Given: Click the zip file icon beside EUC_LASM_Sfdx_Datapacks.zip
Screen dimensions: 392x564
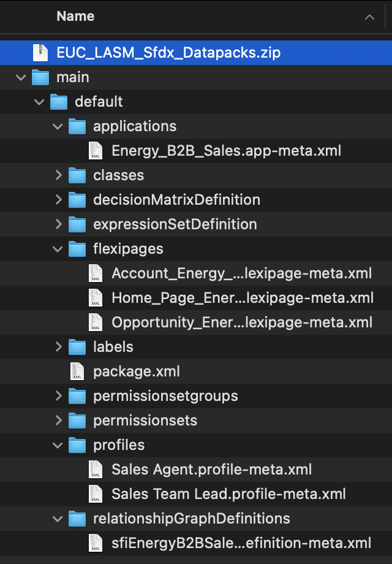Looking at the screenshot, I should [x=40, y=53].
